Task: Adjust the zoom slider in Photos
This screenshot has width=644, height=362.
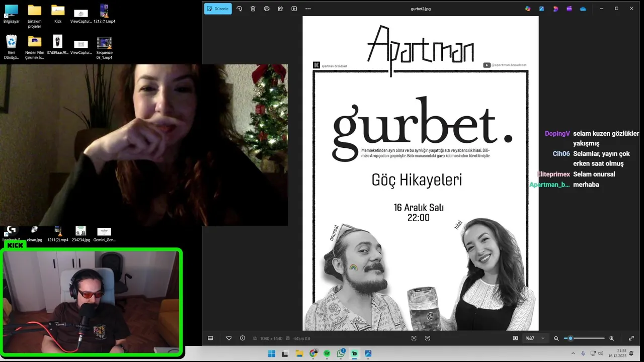Action: [584, 338]
